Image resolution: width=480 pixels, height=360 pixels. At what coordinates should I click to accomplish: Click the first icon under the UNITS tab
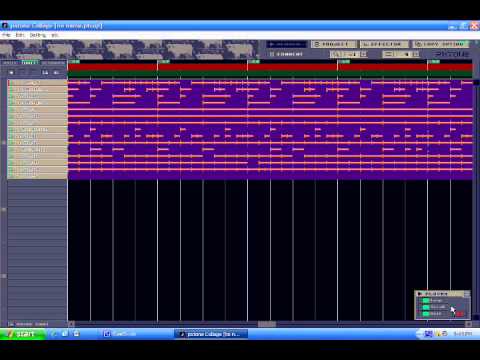pyautogui.click(x=11, y=72)
